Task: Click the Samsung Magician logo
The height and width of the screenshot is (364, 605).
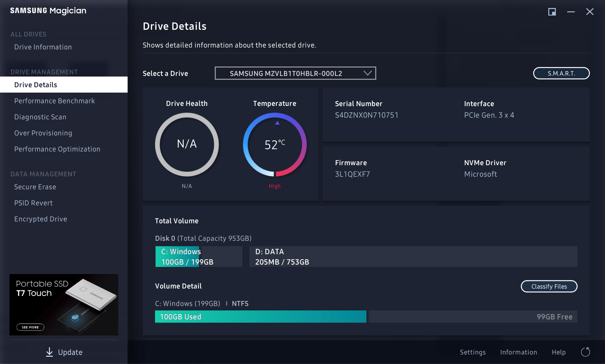Action: click(48, 11)
